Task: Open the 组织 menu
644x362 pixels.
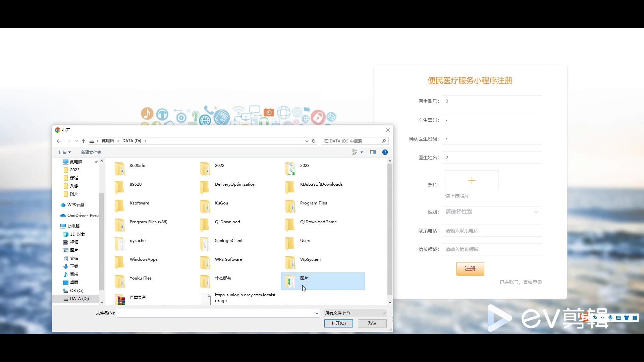Action: pyautogui.click(x=64, y=153)
